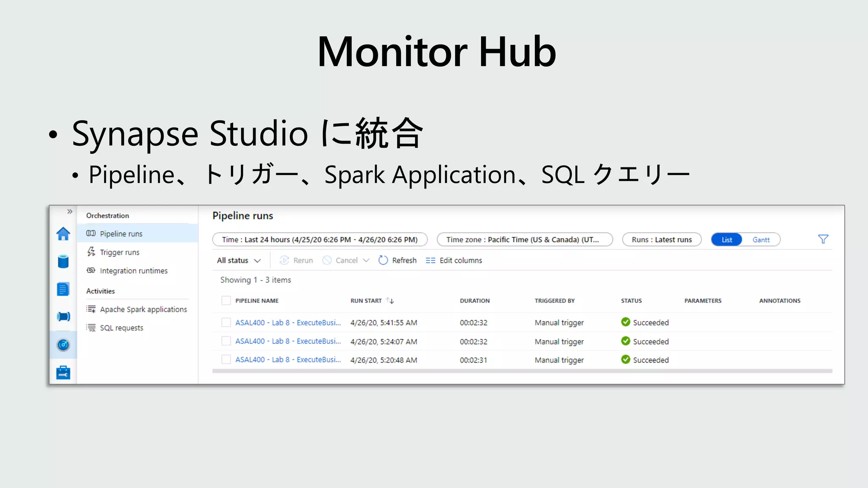Click Succeeded status icon of 5:24:07 AM run
868x488 pixels.
[626, 341]
